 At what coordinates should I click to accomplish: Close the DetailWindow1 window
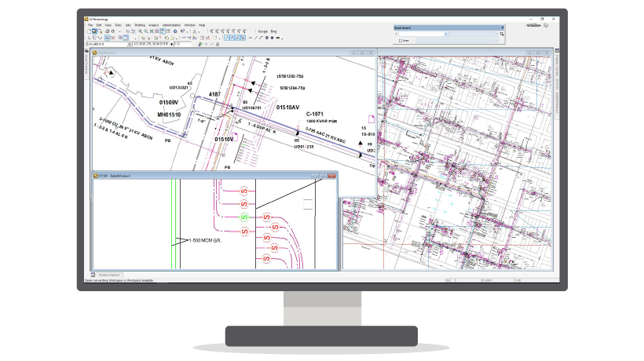click(332, 175)
